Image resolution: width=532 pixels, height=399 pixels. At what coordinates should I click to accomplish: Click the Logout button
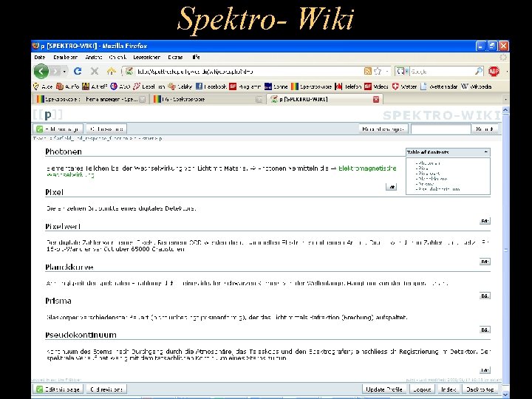pos(422,389)
